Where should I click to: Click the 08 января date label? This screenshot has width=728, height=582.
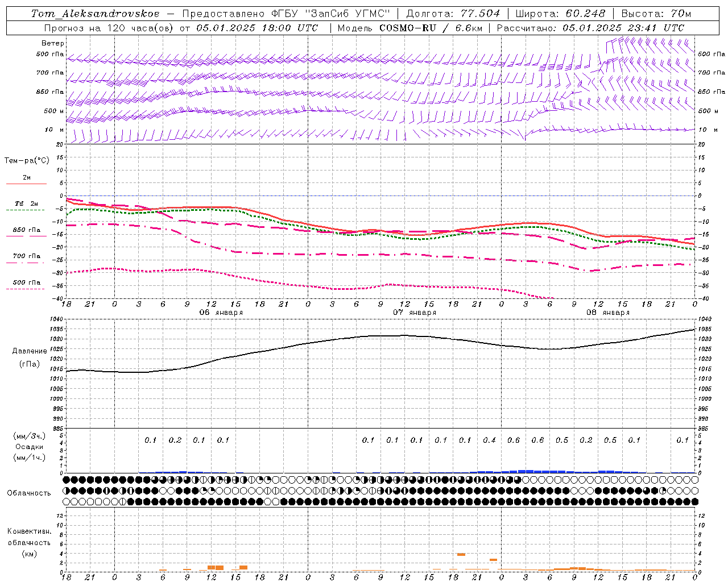[608, 313]
